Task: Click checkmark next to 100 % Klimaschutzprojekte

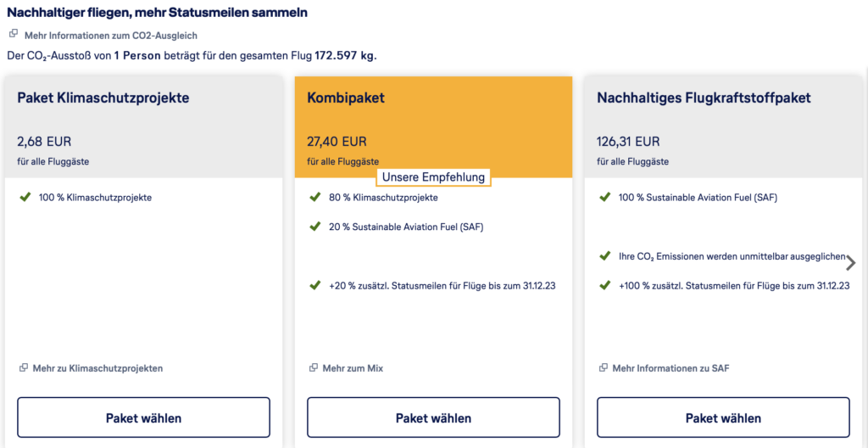Action: (x=25, y=197)
